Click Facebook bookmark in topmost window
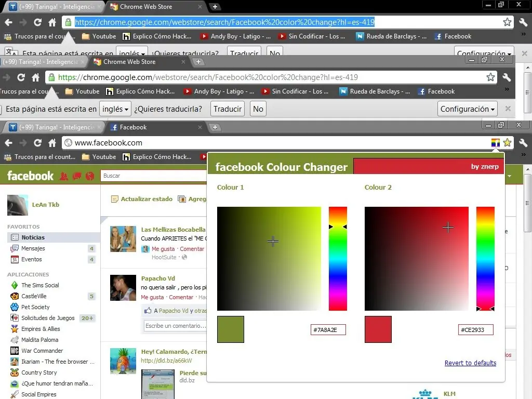The height and width of the screenshot is (399, 532). [x=453, y=36]
